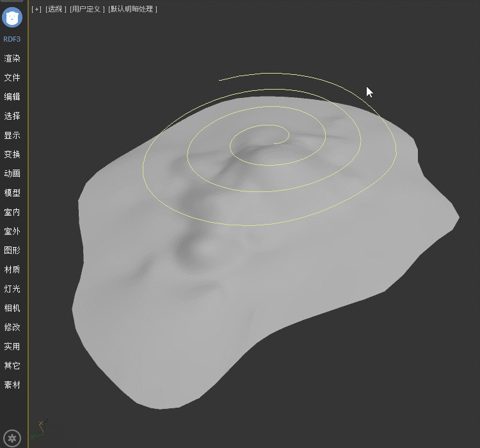
Task: Open the 选择 sidebar entry
Action: click(12, 116)
